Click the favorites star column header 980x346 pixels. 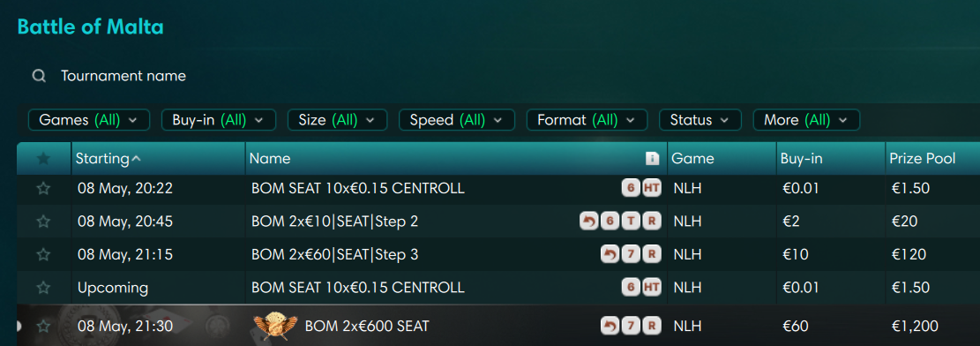tap(43, 159)
